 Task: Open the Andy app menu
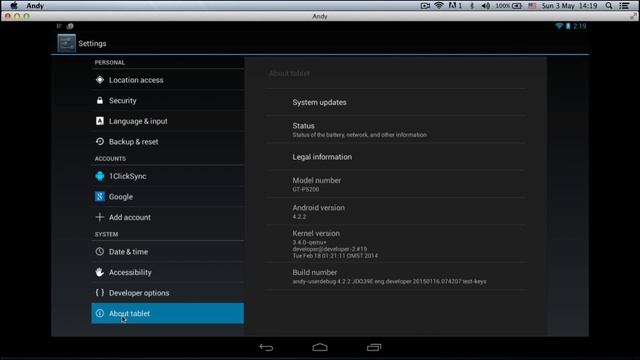[x=35, y=5]
